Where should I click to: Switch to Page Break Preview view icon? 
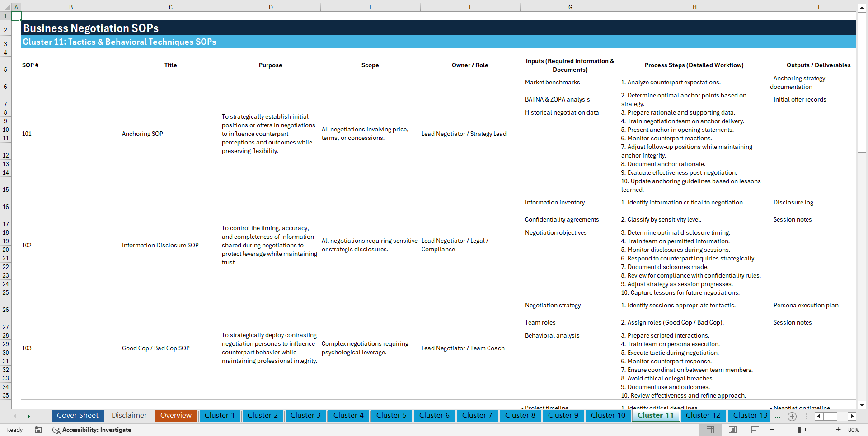pos(754,430)
